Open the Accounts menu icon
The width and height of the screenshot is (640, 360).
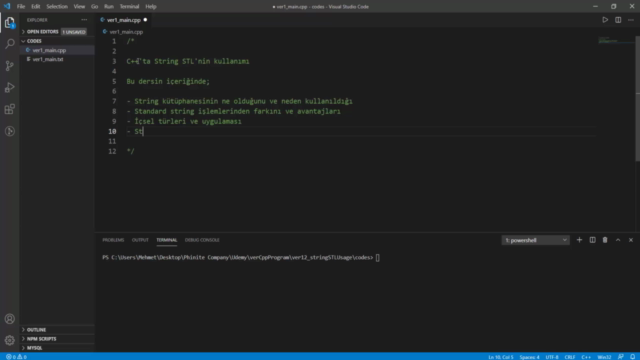9,319
